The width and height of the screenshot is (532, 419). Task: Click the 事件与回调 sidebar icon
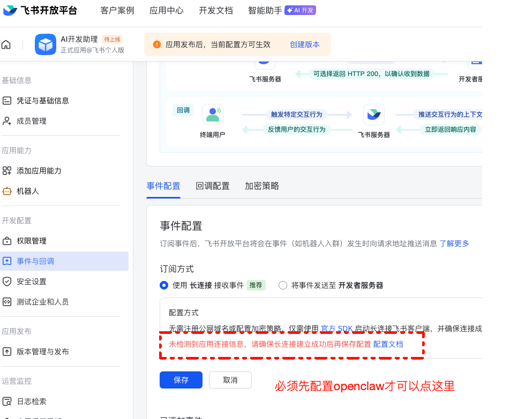pyautogui.click(x=7, y=261)
